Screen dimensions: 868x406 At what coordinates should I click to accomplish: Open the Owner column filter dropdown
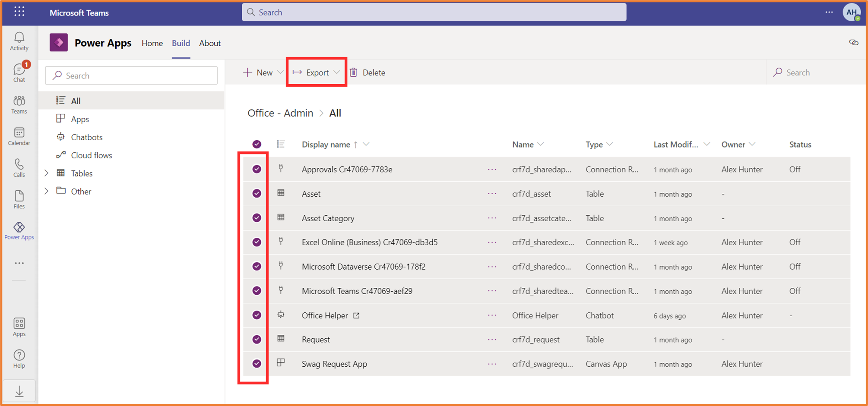pyautogui.click(x=752, y=144)
